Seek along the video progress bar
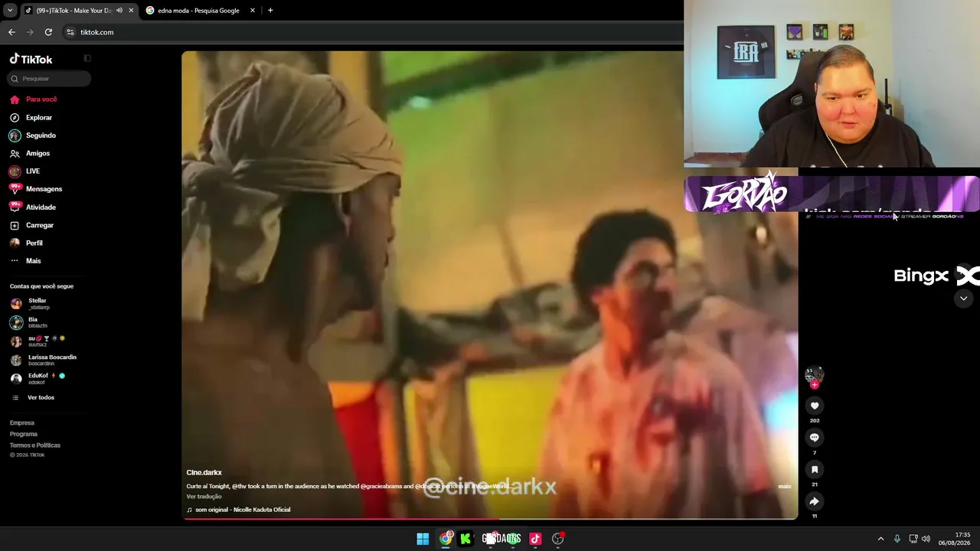980x551 pixels. click(490, 518)
